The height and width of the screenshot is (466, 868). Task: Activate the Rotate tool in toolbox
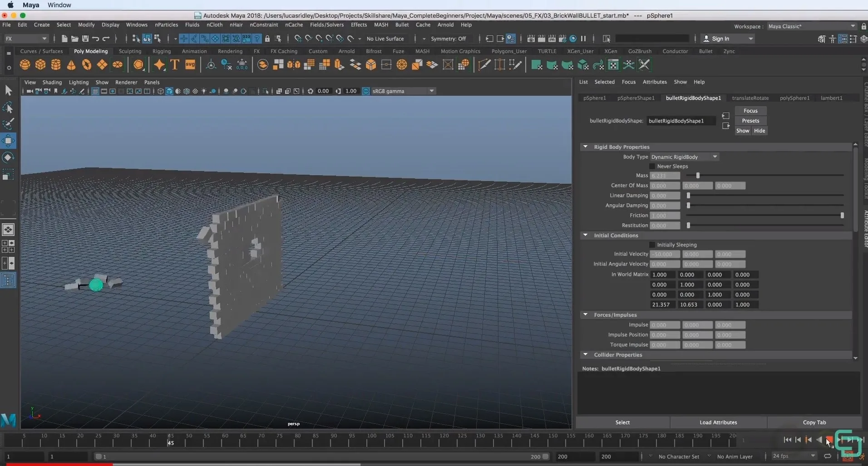click(x=8, y=157)
